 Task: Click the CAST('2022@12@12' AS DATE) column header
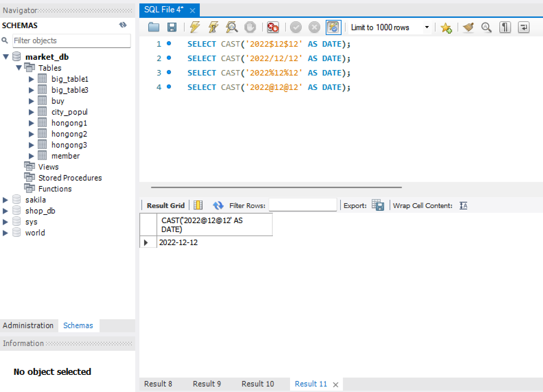(215, 225)
